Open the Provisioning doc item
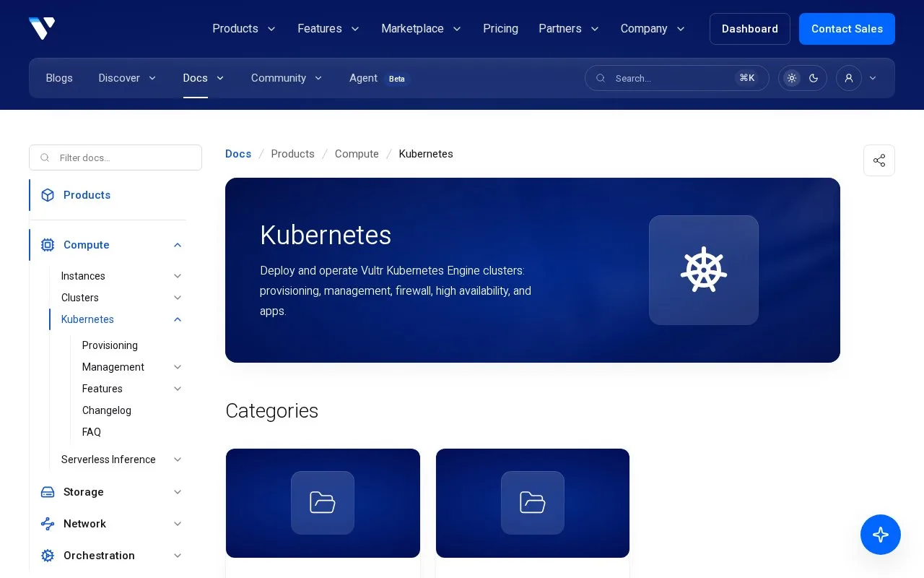 [x=110, y=345]
